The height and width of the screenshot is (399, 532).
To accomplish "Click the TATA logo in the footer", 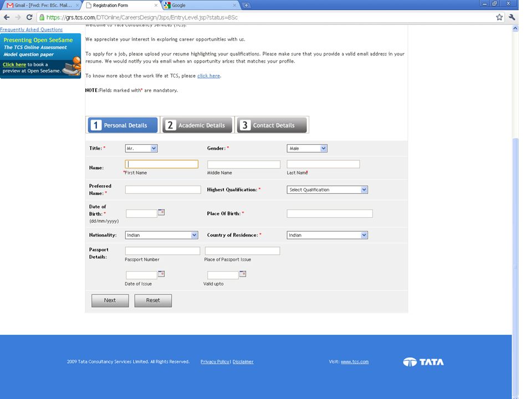I will click(x=423, y=362).
